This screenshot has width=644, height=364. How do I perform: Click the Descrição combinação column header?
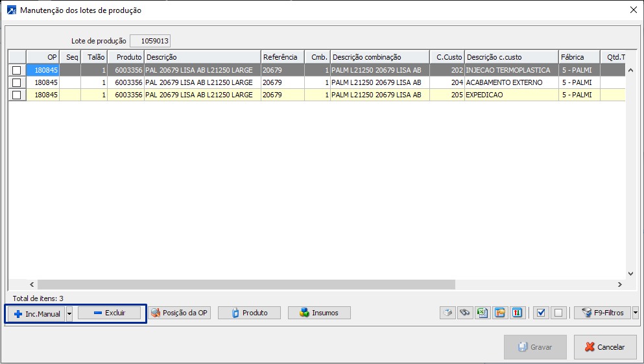[x=380, y=57]
